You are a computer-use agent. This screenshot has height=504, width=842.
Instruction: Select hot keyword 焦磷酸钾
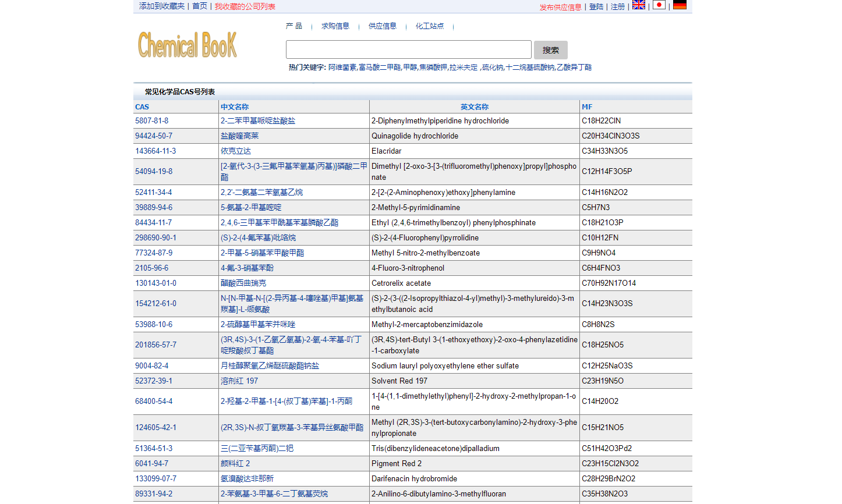pyautogui.click(x=433, y=68)
